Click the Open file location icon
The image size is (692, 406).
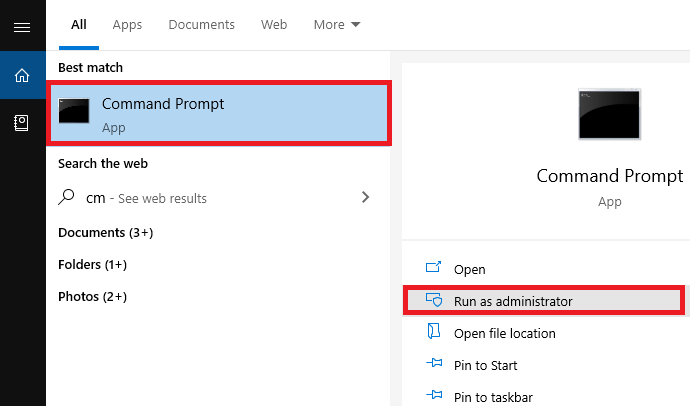[x=433, y=331]
